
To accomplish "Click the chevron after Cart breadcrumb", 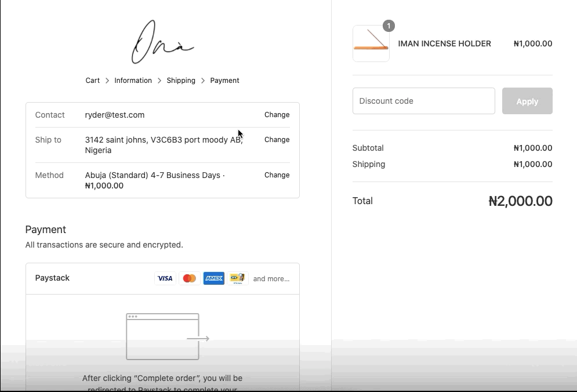I will click(x=107, y=81).
